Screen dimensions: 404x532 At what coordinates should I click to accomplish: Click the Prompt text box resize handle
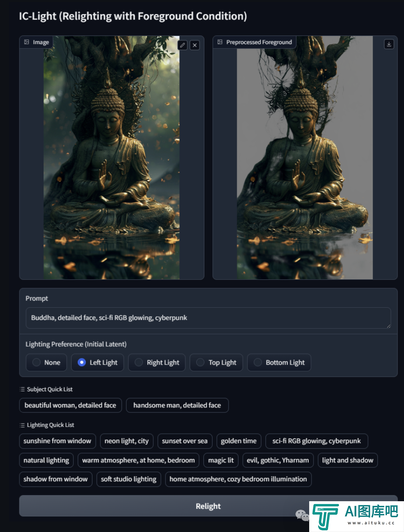388,326
